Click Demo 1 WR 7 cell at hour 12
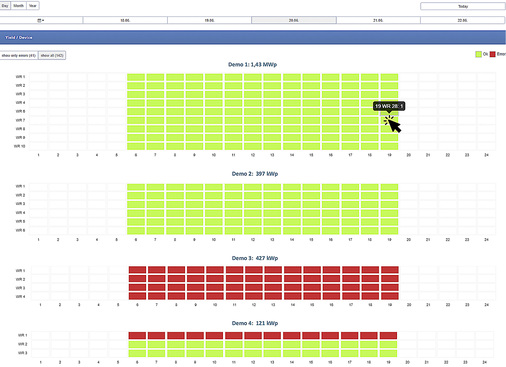This screenshot has height=367, width=506. tap(253, 120)
